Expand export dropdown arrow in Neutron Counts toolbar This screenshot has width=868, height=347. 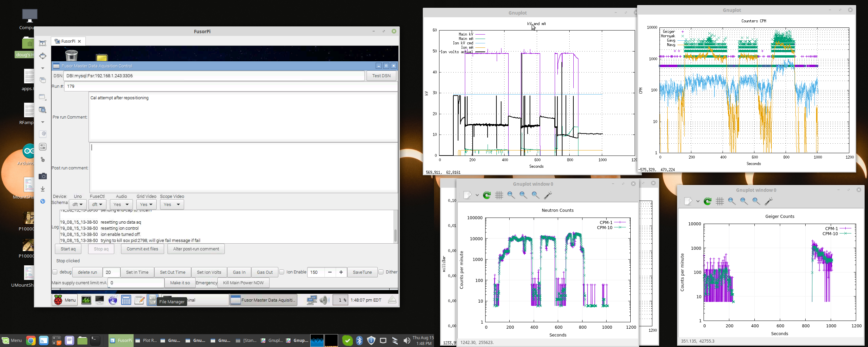coord(477,195)
